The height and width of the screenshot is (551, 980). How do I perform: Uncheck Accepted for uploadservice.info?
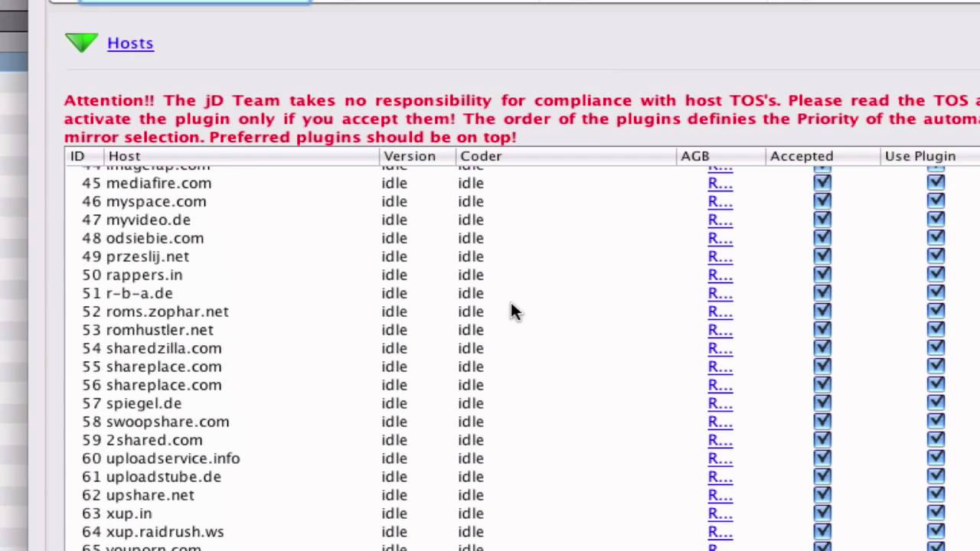822,458
